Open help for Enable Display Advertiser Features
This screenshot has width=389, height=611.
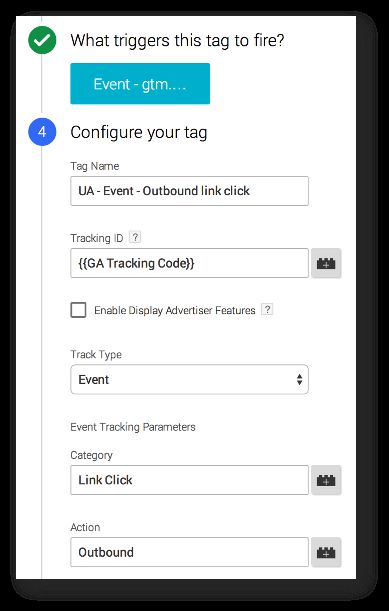(267, 310)
